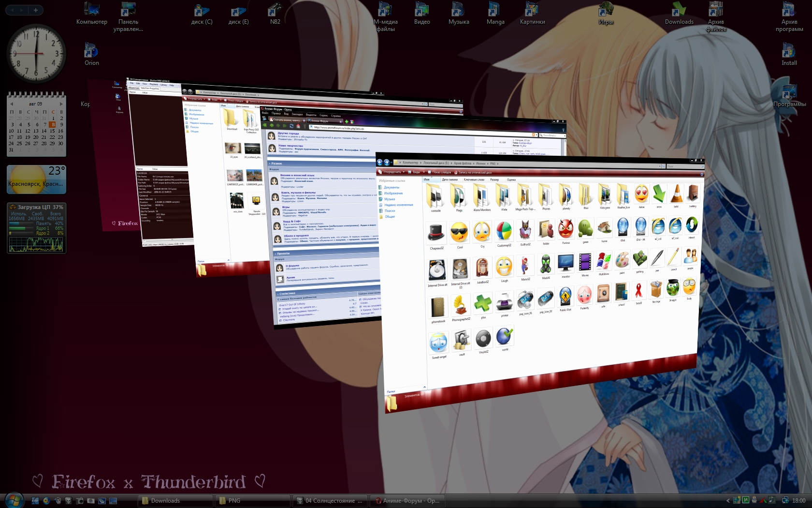The width and height of the screenshot is (812, 508).
Task: Open Виды dropdown in PNG window
Action: (416, 172)
